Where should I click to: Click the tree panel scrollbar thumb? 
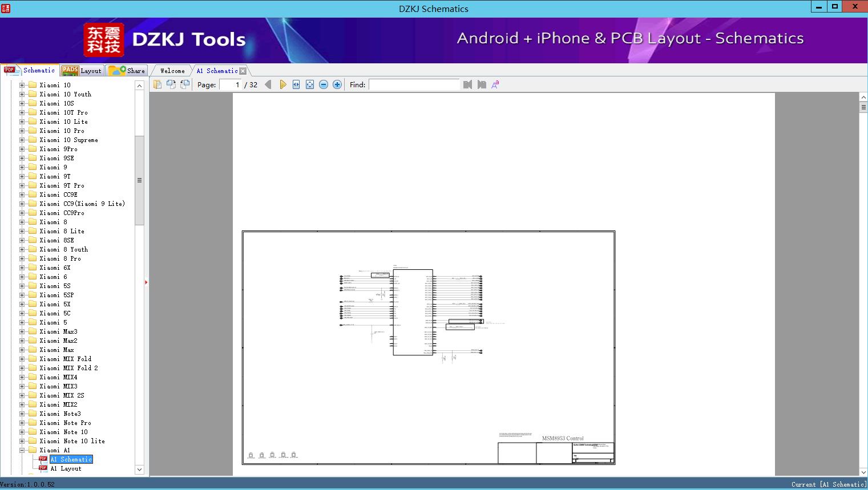tap(139, 180)
